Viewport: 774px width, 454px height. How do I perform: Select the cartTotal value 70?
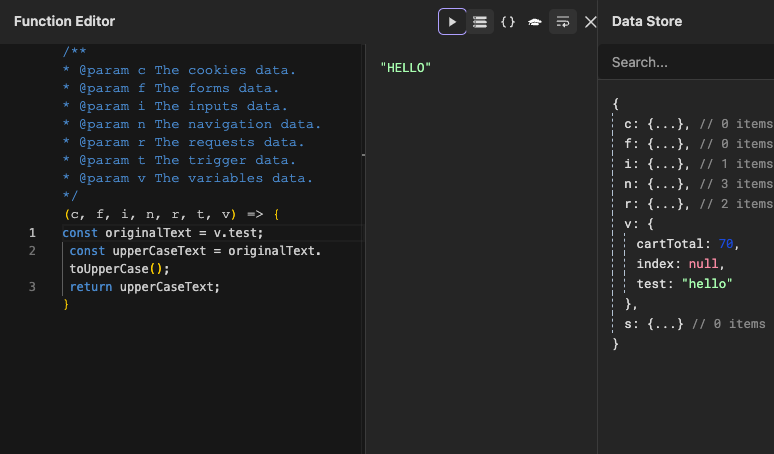(x=726, y=244)
